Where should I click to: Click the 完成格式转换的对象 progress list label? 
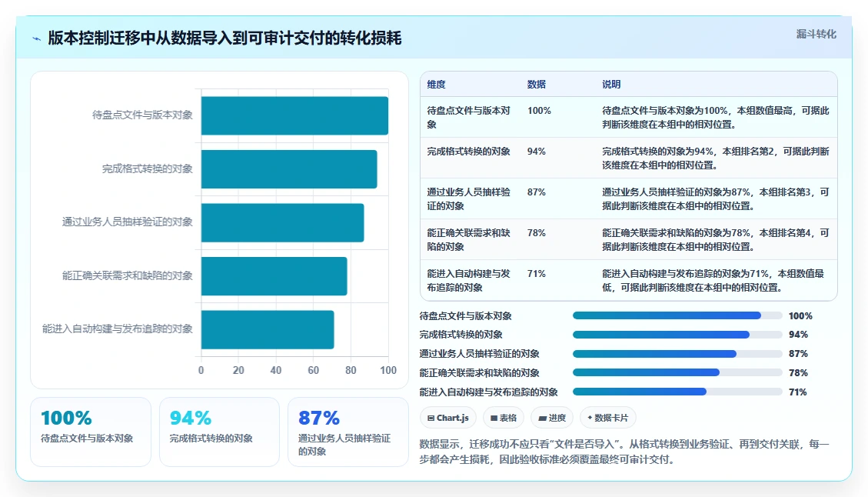tap(461, 335)
